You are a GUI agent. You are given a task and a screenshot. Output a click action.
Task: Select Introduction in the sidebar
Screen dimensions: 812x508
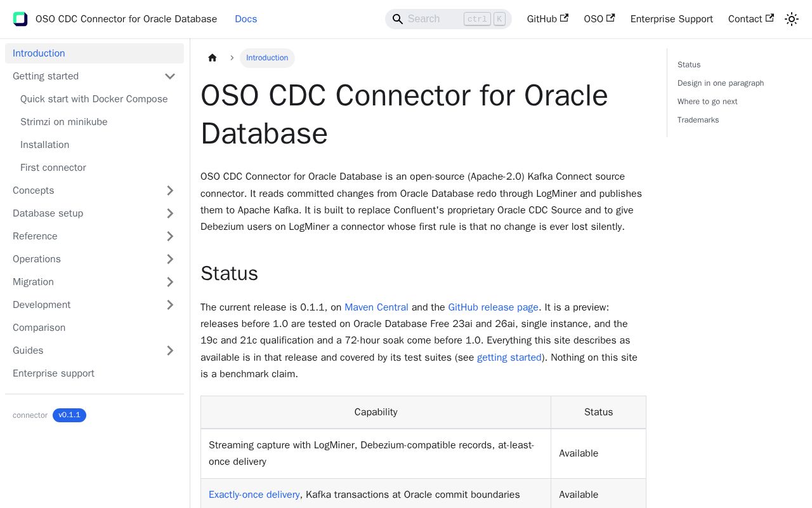95,53
